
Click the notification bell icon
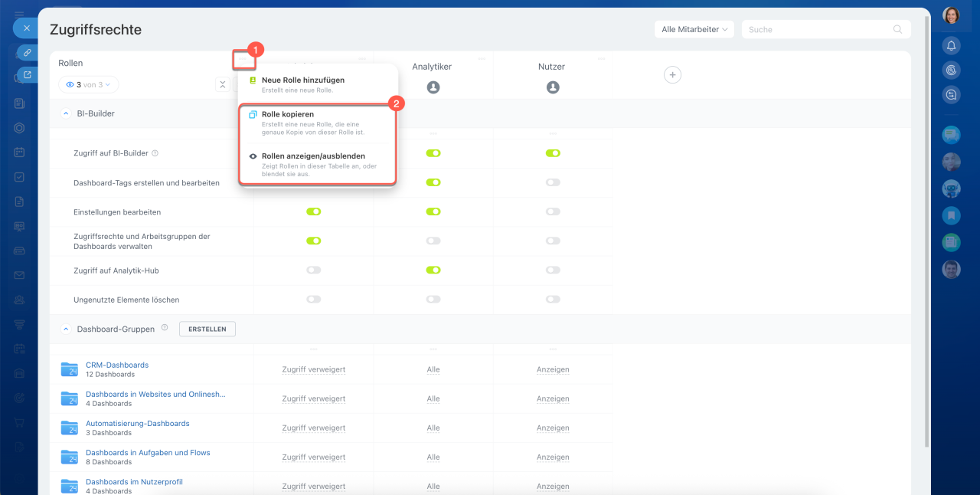click(x=952, y=45)
